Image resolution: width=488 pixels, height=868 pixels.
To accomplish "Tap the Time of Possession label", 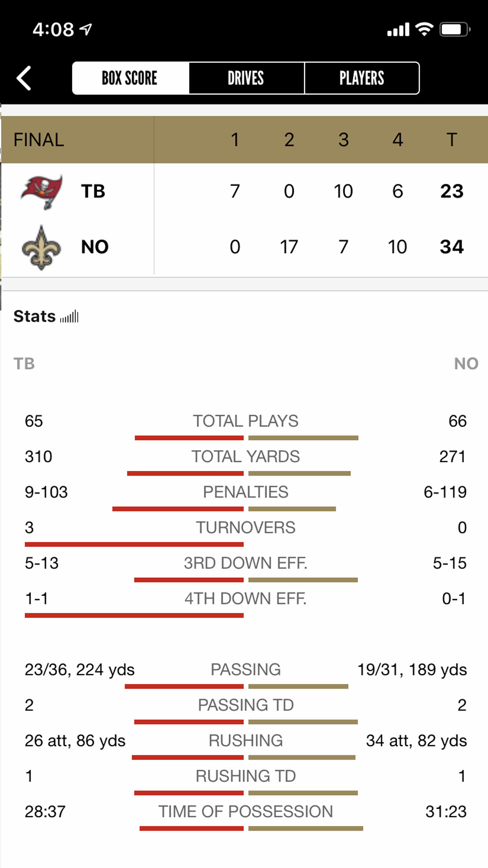I will (x=246, y=811).
